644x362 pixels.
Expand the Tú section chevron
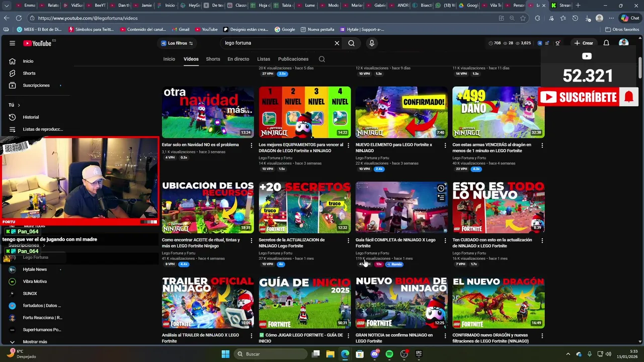(x=19, y=105)
